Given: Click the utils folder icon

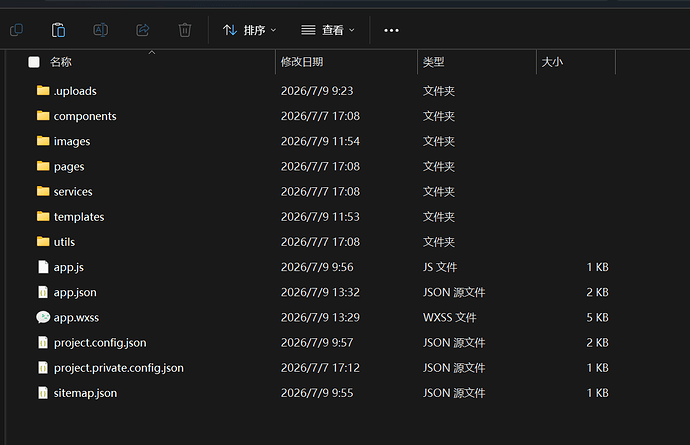Looking at the screenshot, I should click(x=43, y=241).
